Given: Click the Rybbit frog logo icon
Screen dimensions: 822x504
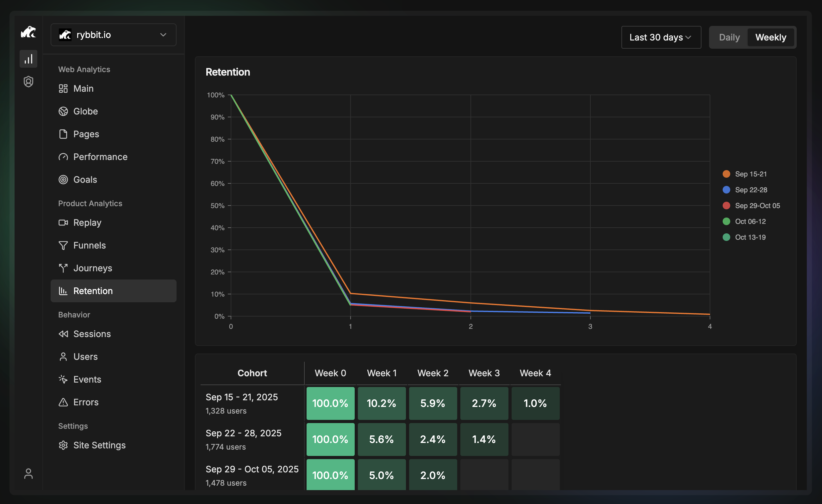Looking at the screenshot, I should point(28,32).
